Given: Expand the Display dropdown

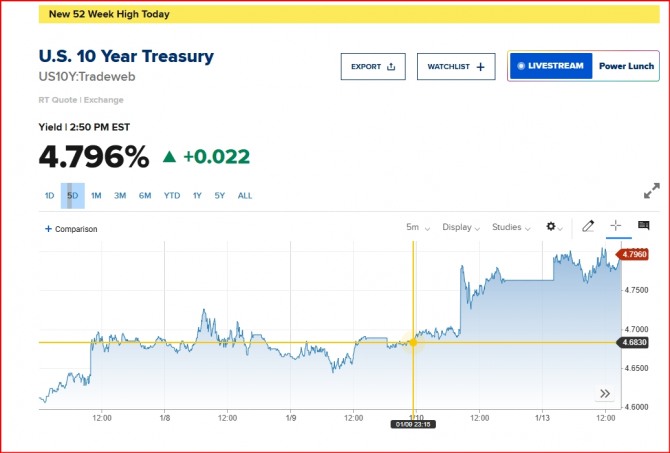Looking at the screenshot, I should (x=461, y=227).
